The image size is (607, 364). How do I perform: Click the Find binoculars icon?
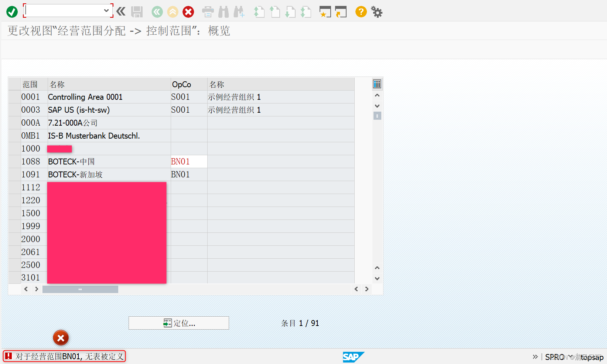(223, 12)
